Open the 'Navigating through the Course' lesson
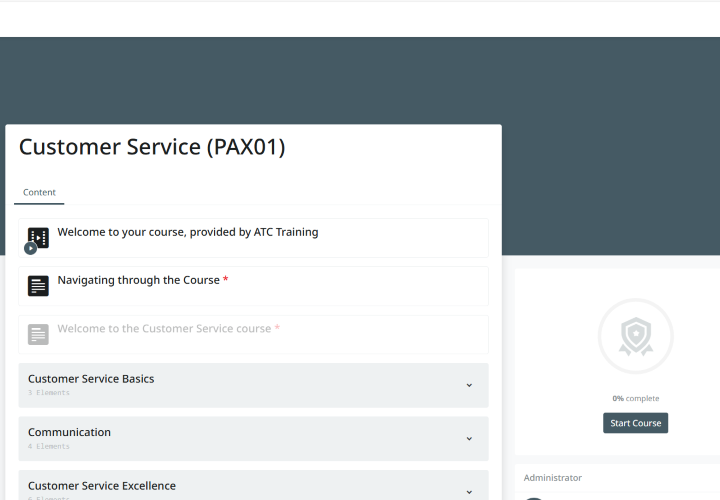The image size is (720, 500). click(139, 280)
